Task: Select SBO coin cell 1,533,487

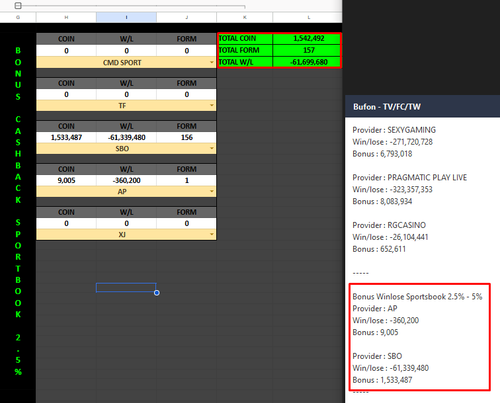Action: pyautogui.click(x=66, y=137)
